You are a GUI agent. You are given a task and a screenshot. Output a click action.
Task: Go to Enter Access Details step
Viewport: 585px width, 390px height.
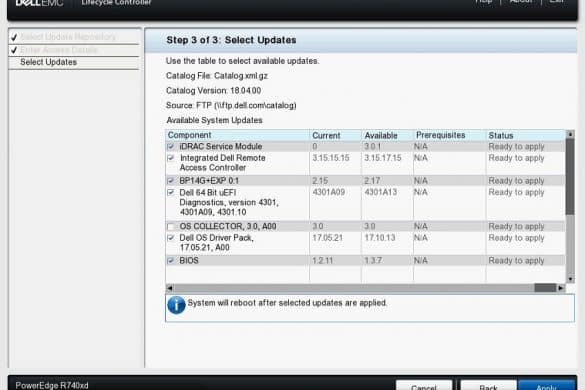coord(59,50)
